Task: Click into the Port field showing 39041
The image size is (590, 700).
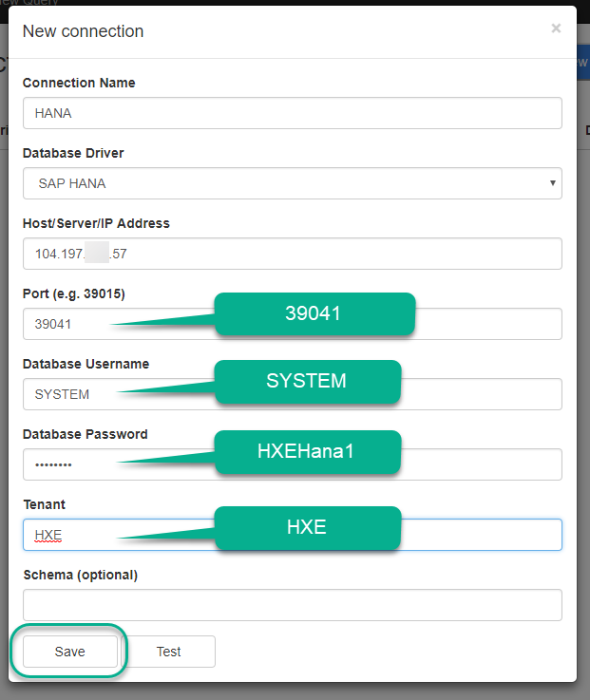Action: [292, 324]
